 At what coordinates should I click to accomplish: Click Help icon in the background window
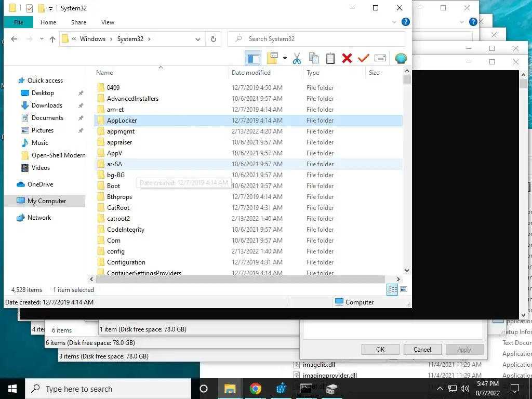tap(473, 22)
